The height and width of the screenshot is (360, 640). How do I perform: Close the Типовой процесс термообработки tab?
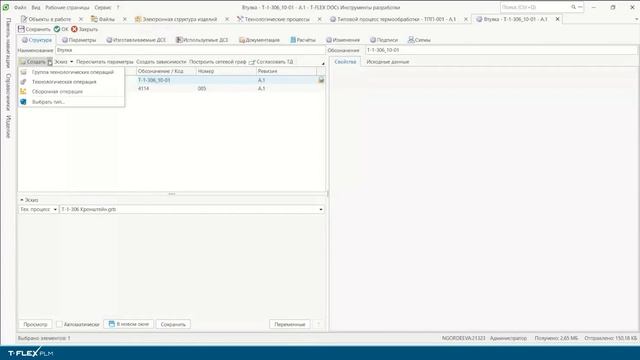click(466, 19)
